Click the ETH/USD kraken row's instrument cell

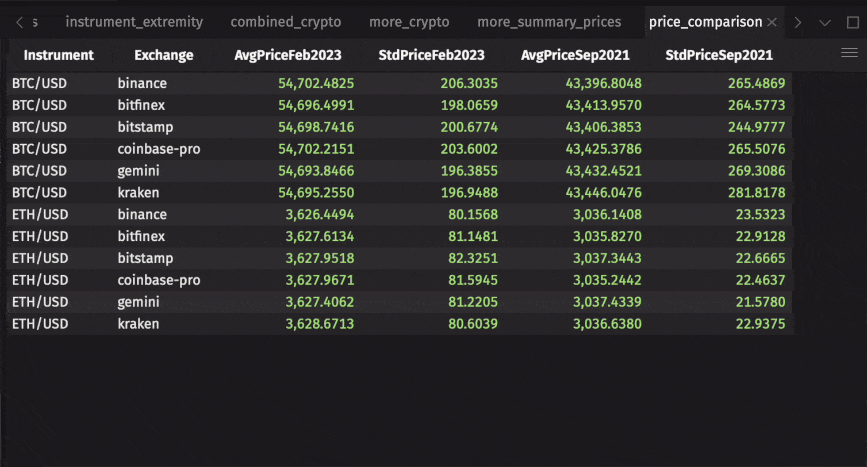40,324
